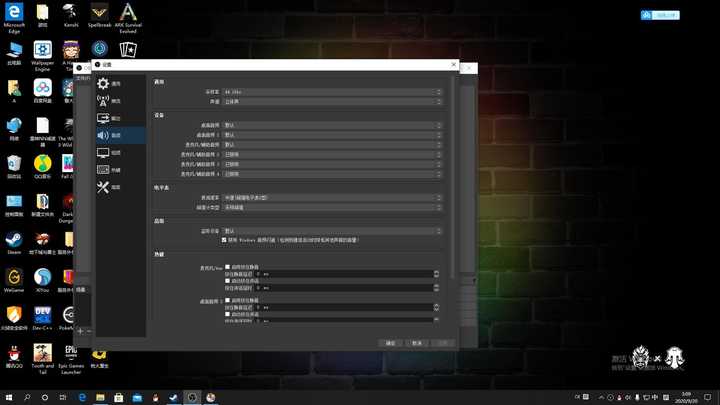Open Task View on the taskbar
The height and width of the screenshot is (405, 720).
coord(63,397)
